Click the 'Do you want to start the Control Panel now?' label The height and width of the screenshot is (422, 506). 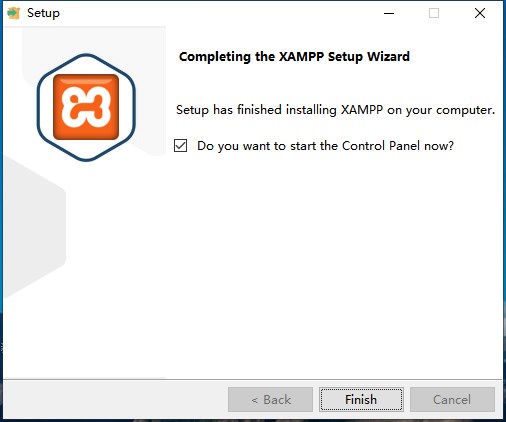pyautogui.click(x=325, y=146)
